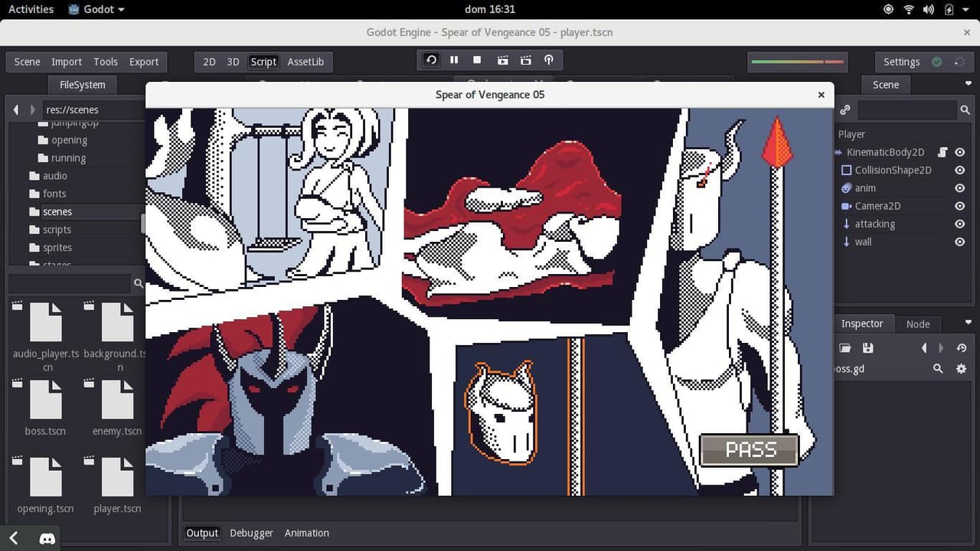The width and height of the screenshot is (980, 551).
Task: Open the Scene dock options dropdown arrow
Action: [x=969, y=84]
